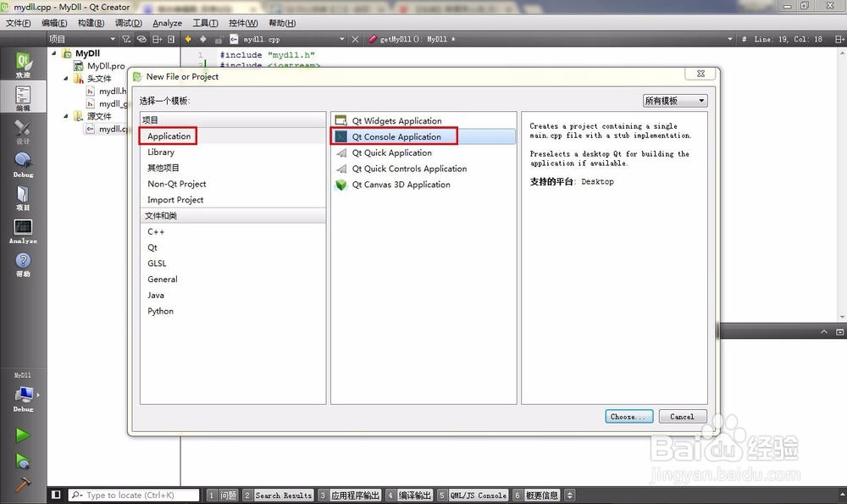Open the output pane selector arrows

click(x=569, y=495)
